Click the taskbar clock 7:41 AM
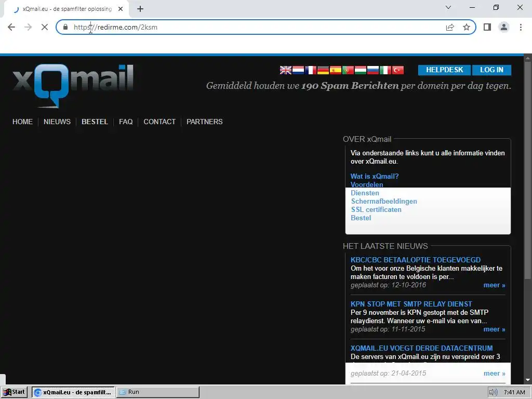 (x=514, y=392)
